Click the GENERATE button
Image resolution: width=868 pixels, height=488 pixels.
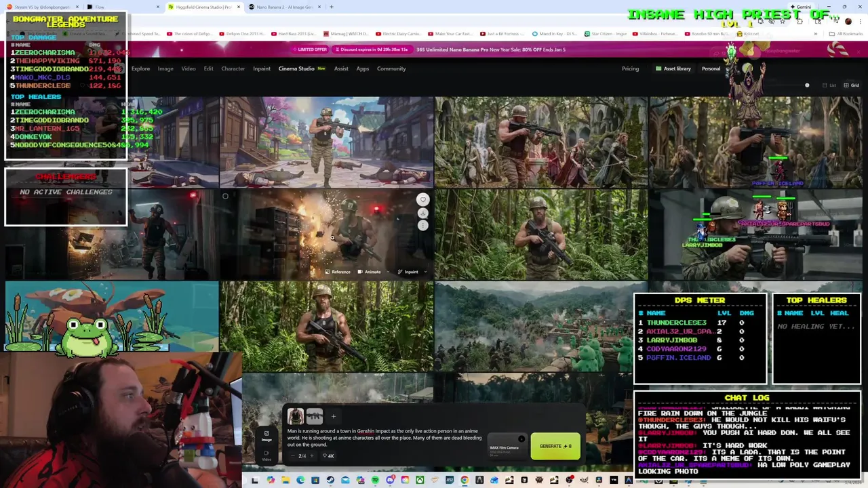click(555, 446)
